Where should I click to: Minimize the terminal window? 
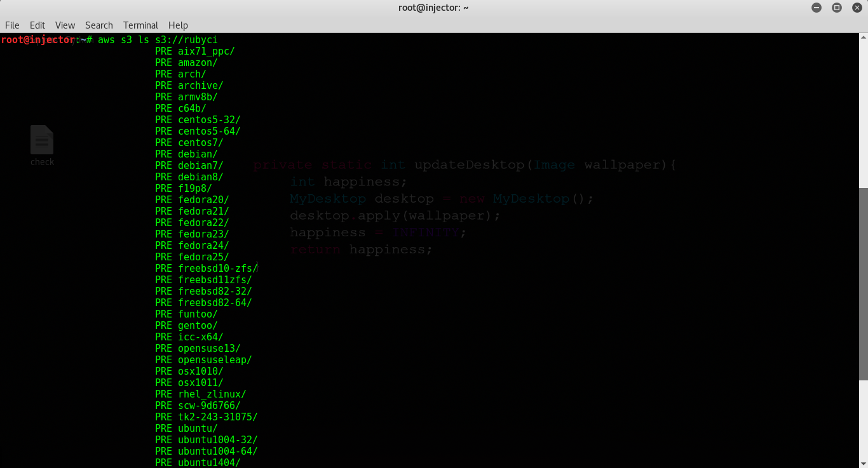[817, 8]
